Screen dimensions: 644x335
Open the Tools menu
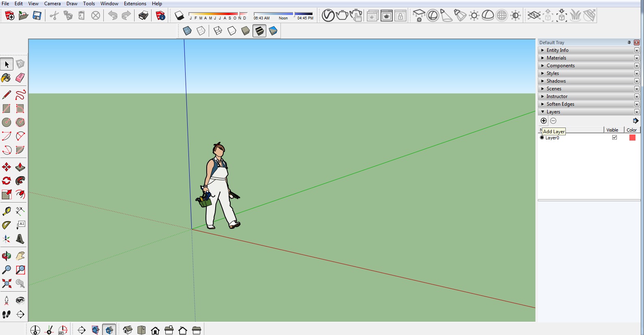pyautogui.click(x=89, y=4)
